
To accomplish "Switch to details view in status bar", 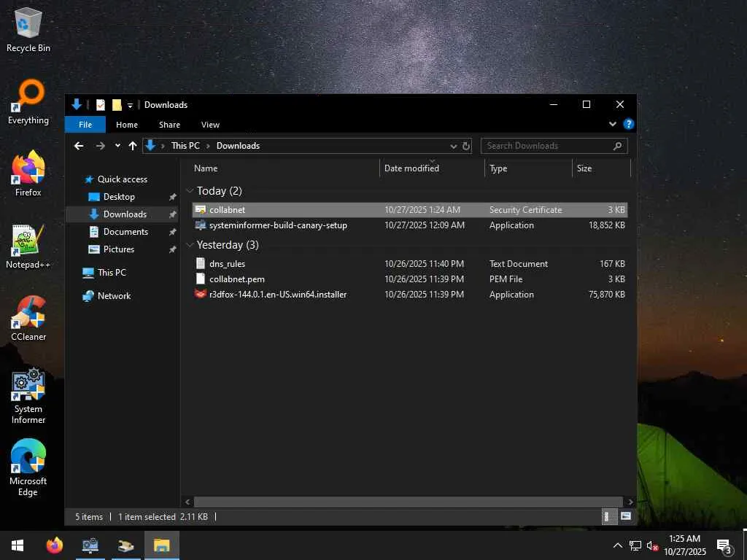I will (607, 516).
